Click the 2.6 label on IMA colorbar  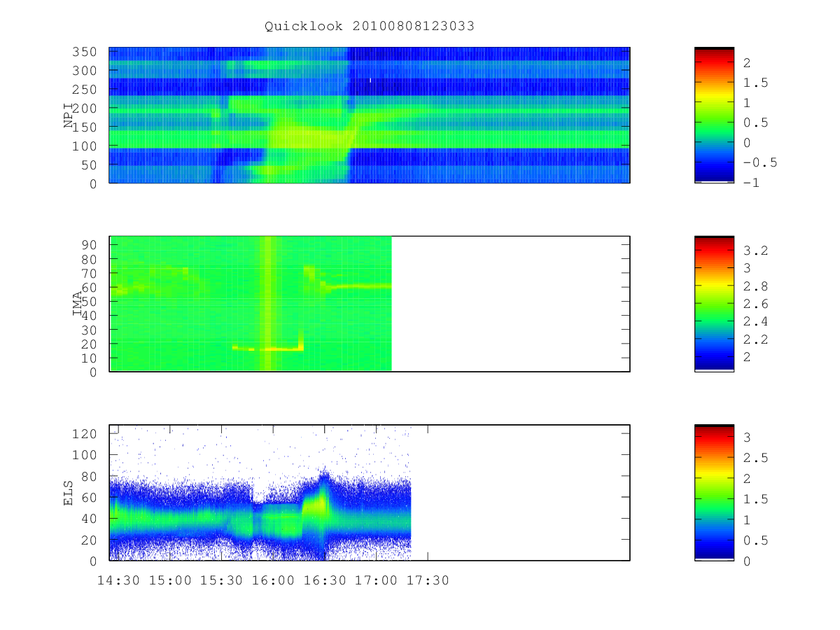(757, 304)
